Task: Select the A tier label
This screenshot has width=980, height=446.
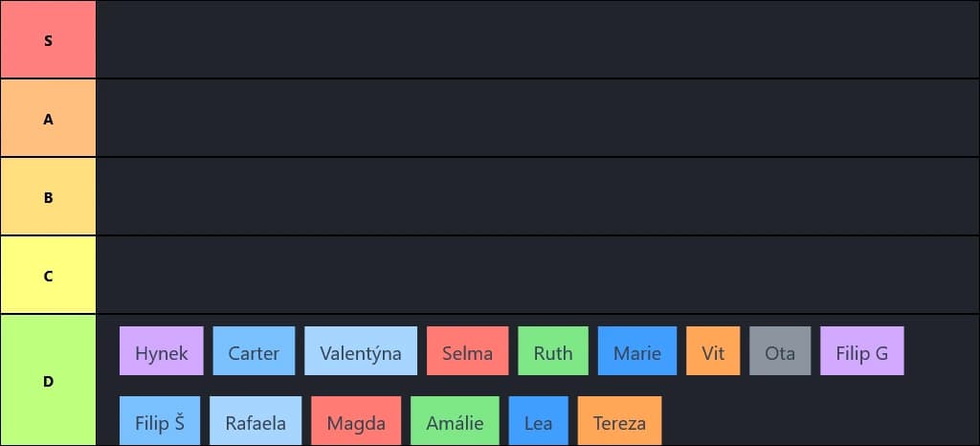Action: 48,119
